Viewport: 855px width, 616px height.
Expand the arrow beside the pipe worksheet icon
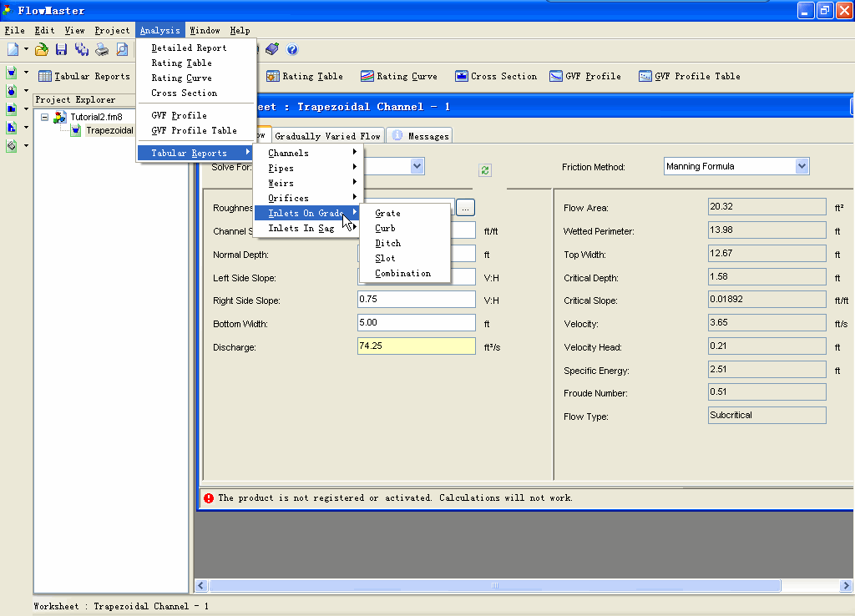pos(26,90)
